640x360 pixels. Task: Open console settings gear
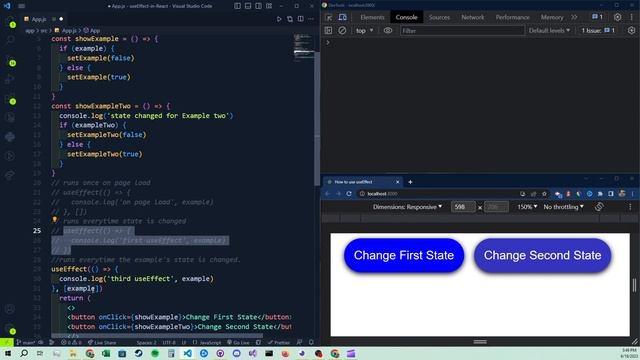click(631, 31)
